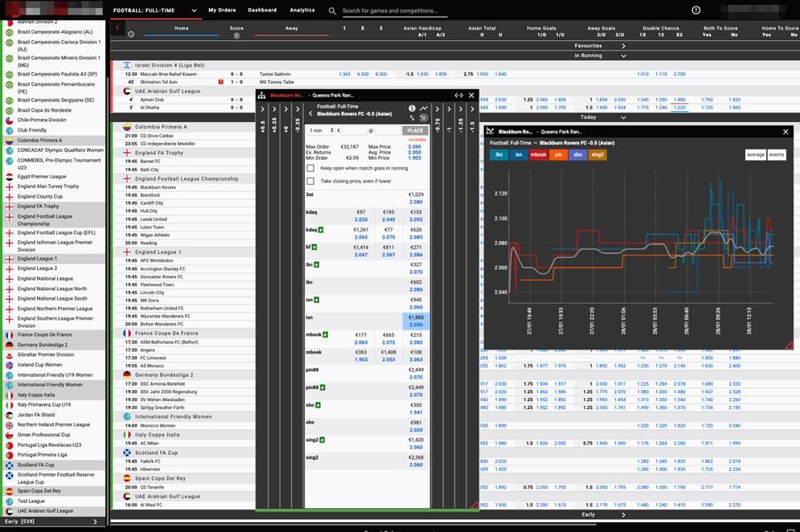Expand the Early section at the bottom
800x532 pixels.
(x=623, y=514)
